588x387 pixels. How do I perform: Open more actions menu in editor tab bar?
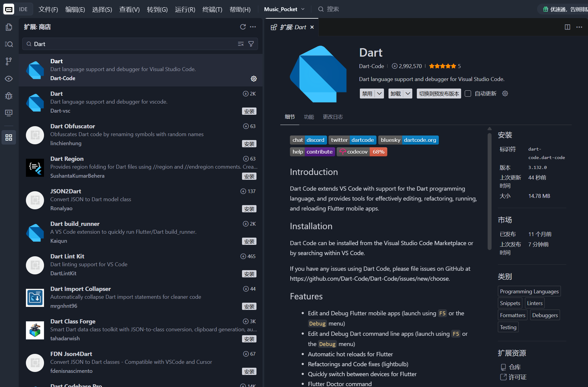click(579, 27)
